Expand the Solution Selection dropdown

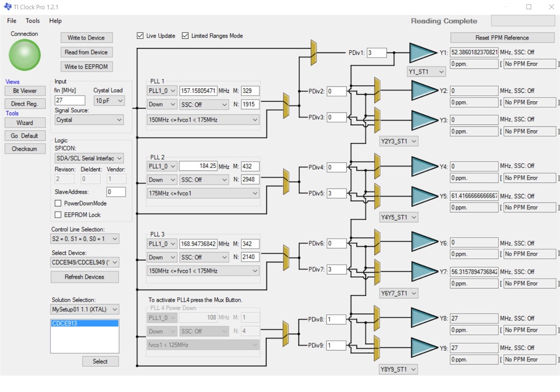(x=85, y=309)
